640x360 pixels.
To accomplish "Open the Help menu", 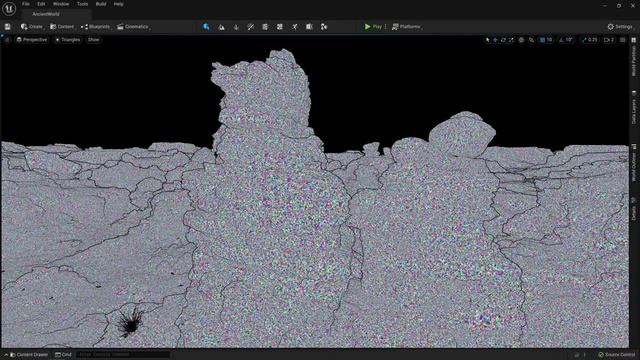I will 118,4.
